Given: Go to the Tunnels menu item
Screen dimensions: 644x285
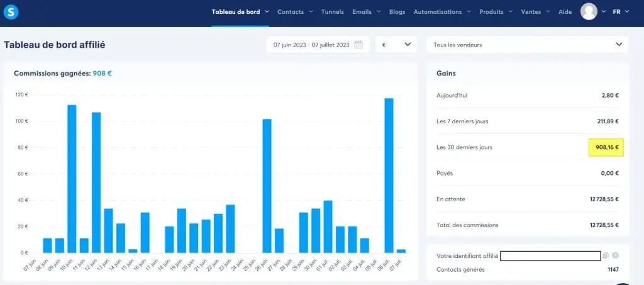Looking at the screenshot, I should point(332,12).
